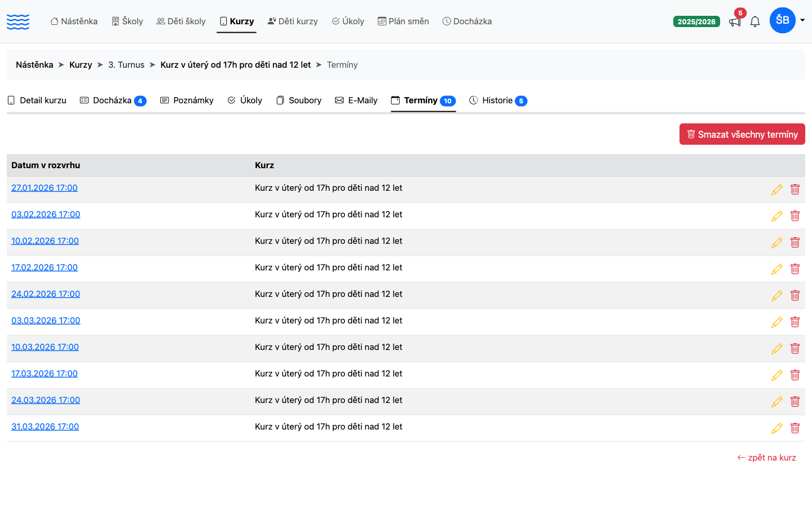The image size is (812, 508).
Task: Open the 24.03.2026 17:00 date link
Action: click(x=46, y=400)
